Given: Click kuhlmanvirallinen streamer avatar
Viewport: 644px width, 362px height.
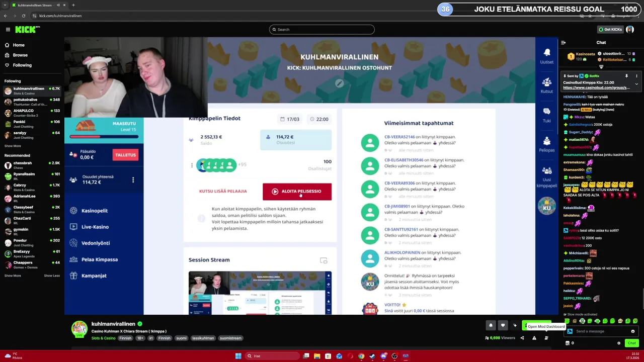Looking at the screenshot, I should pos(79,329).
